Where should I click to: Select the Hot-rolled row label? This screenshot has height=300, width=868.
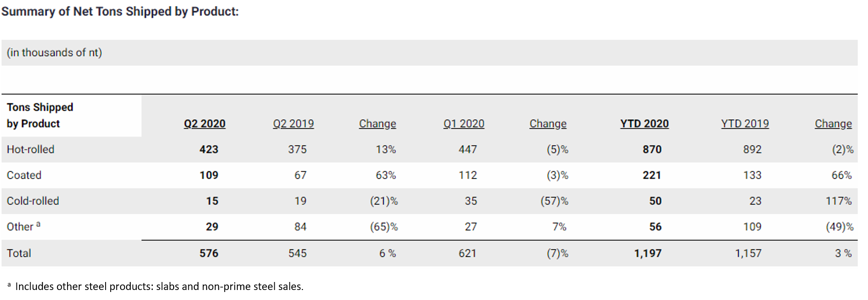pyautogui.click(x=31, y=149)
